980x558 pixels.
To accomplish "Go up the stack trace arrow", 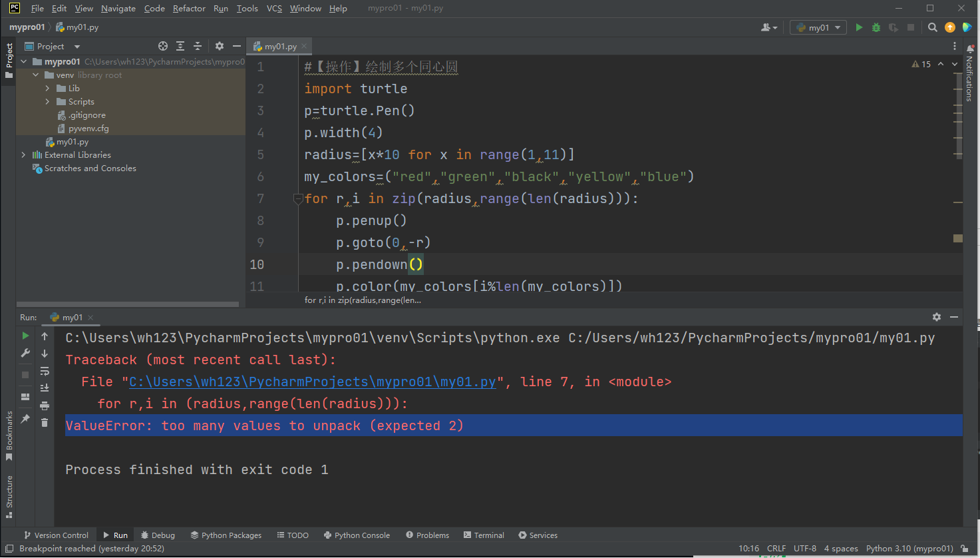I will tap(45, 336).
